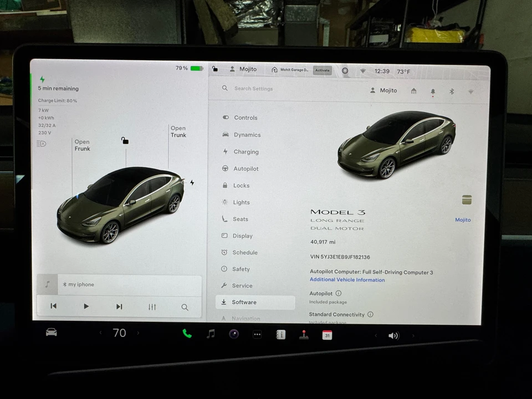Tap Open Trunk on car view
This screenshot has width=532, height=399.
coord(178,132)
